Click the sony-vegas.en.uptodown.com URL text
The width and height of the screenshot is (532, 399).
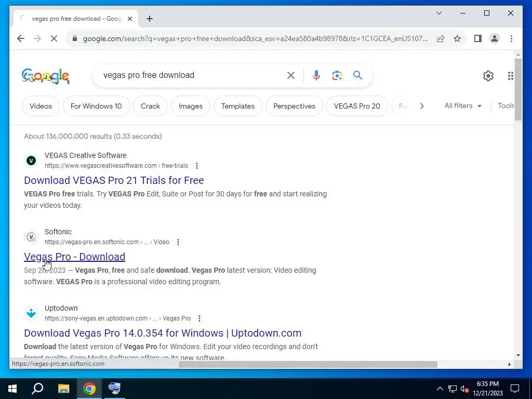[118, 318]
